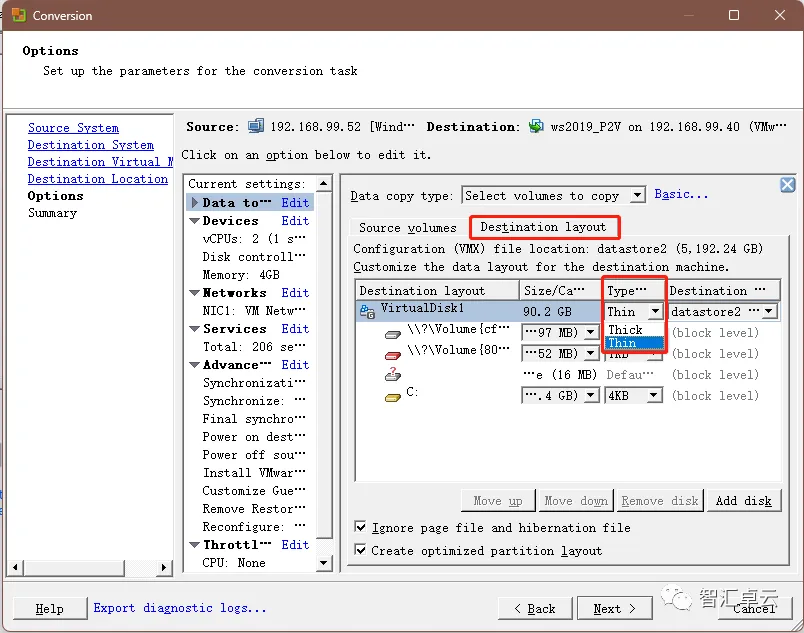
Task: Click the Help button
Action: tap(50, 608)
